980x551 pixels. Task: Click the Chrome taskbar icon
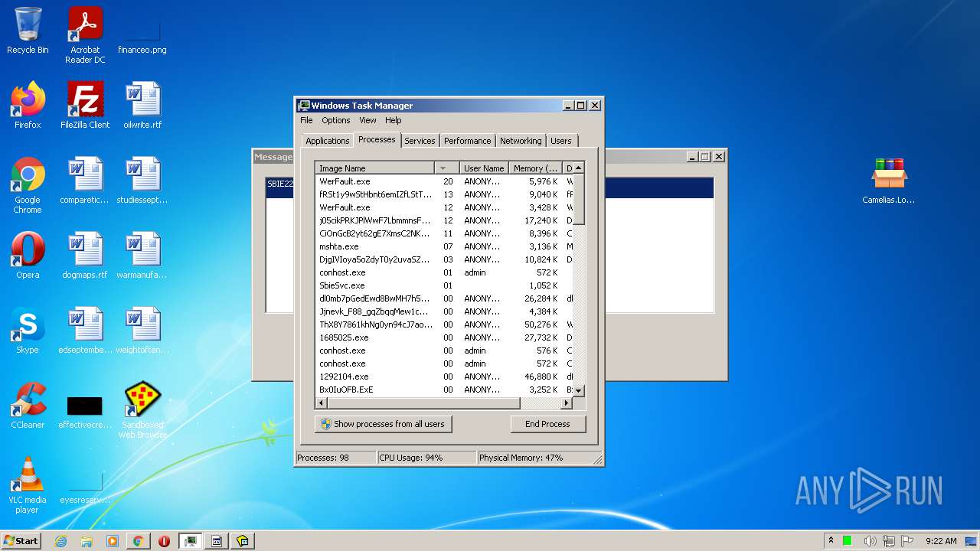(138, 541)
